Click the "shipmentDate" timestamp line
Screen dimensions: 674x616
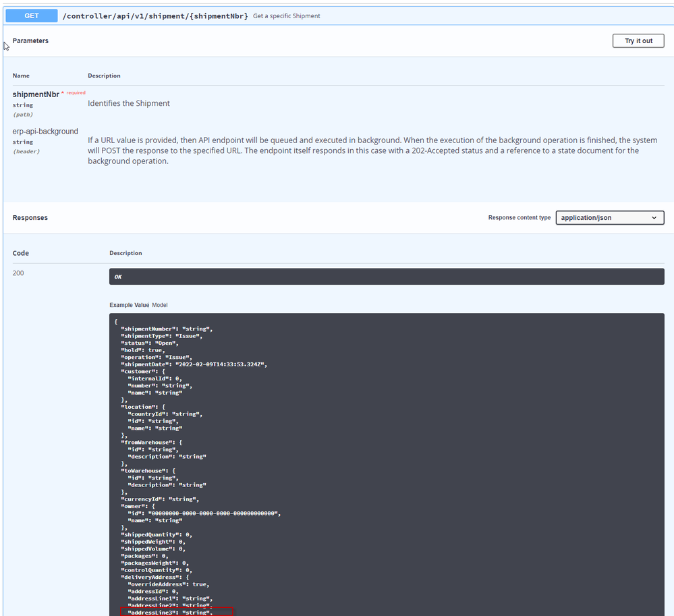pos(194,364)
